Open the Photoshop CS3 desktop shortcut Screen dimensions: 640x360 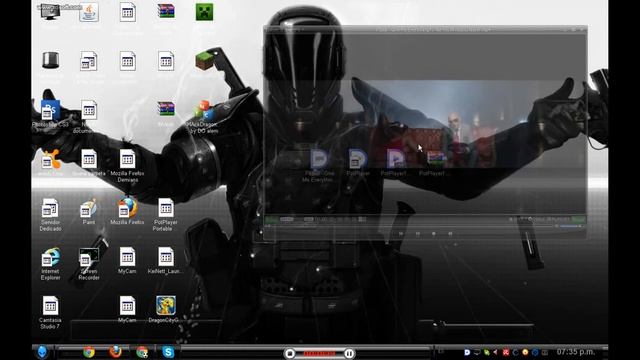pyautogui.click(x=51, y=110)
